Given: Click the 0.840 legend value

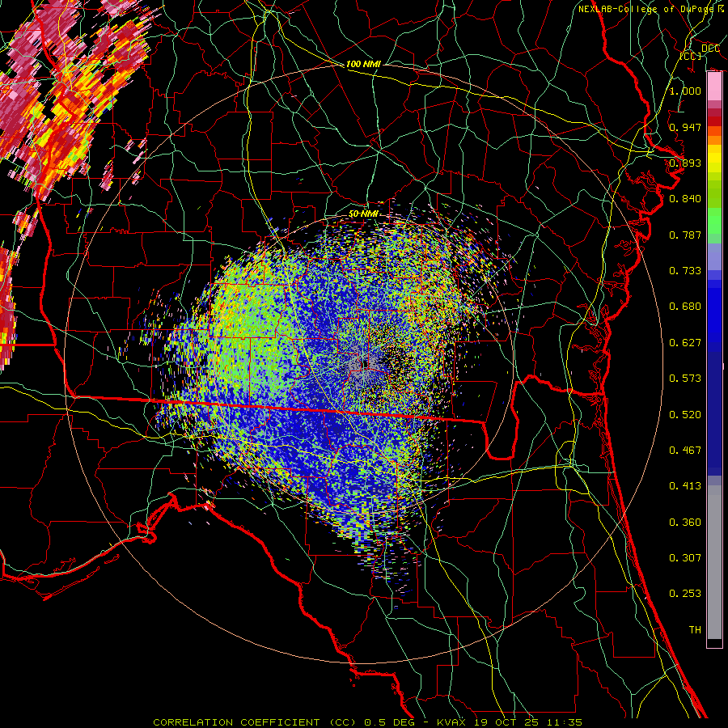Looking at the screenshot, I should coord(685,199).
